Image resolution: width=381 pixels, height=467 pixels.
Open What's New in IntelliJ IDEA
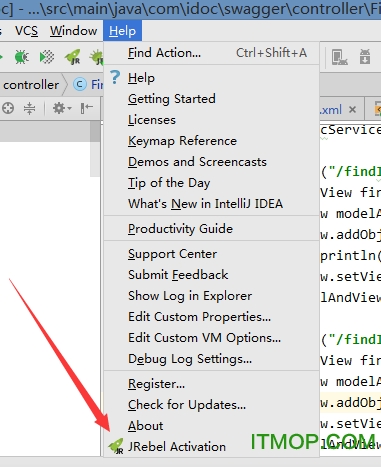[x=211, y=204]
